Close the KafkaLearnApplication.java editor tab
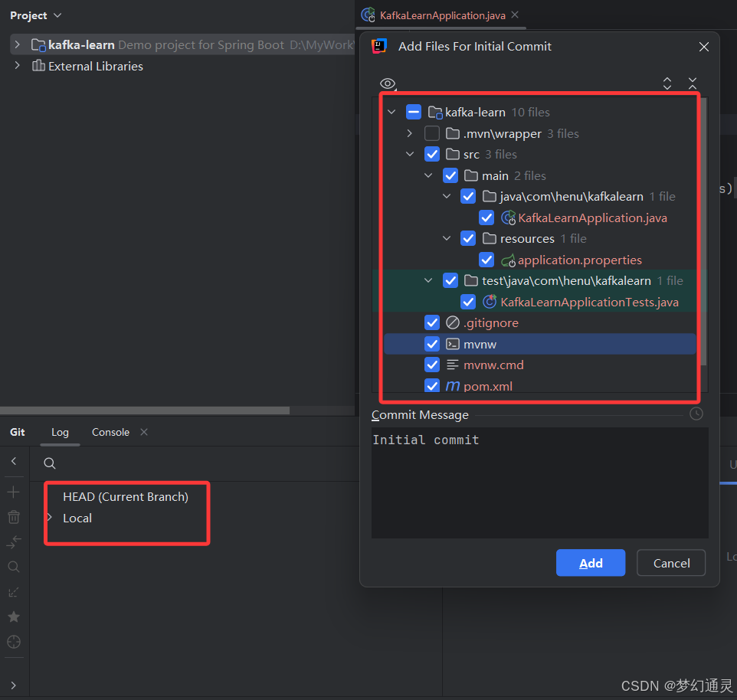737x700 pixels. 515,15
